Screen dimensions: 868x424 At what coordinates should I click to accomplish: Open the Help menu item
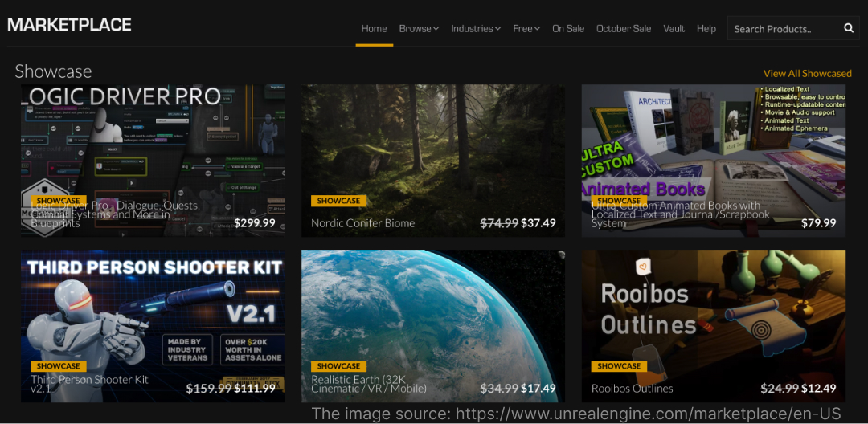(706, 29)
